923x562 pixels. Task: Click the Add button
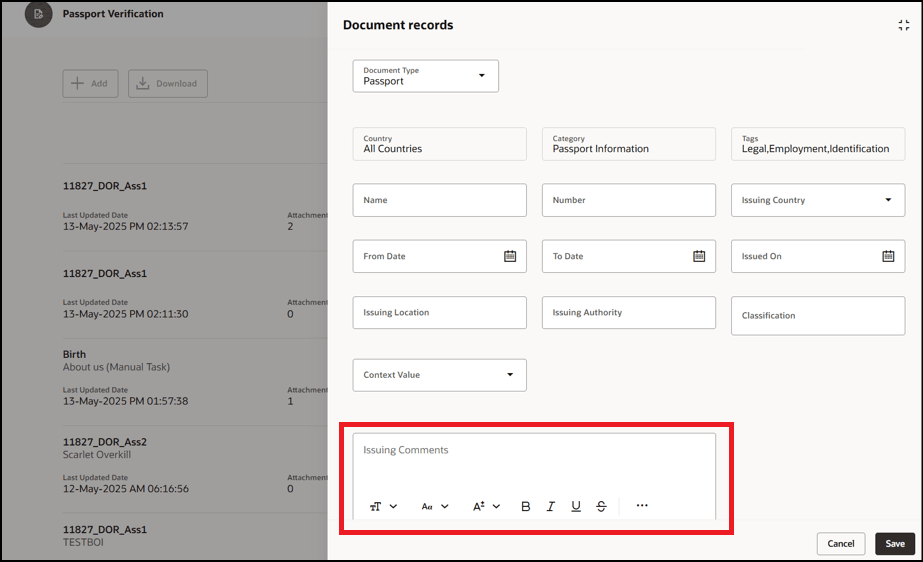click(90, 84)
